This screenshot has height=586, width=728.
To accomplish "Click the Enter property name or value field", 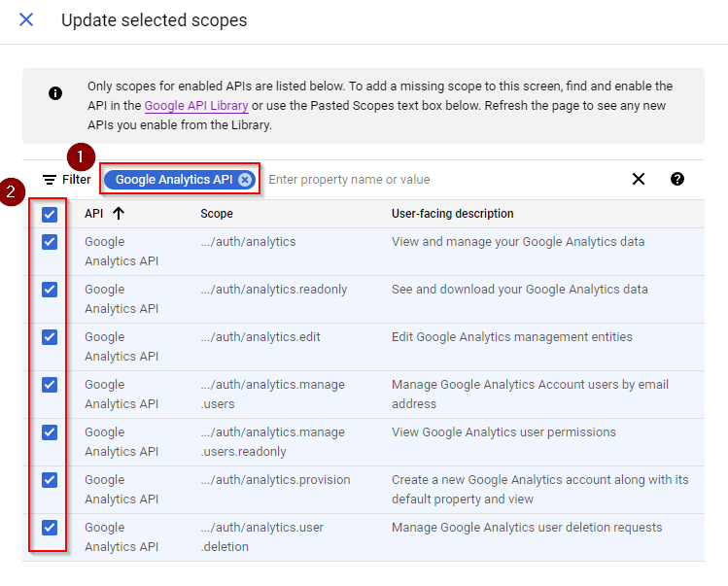I will coord(437,180).
